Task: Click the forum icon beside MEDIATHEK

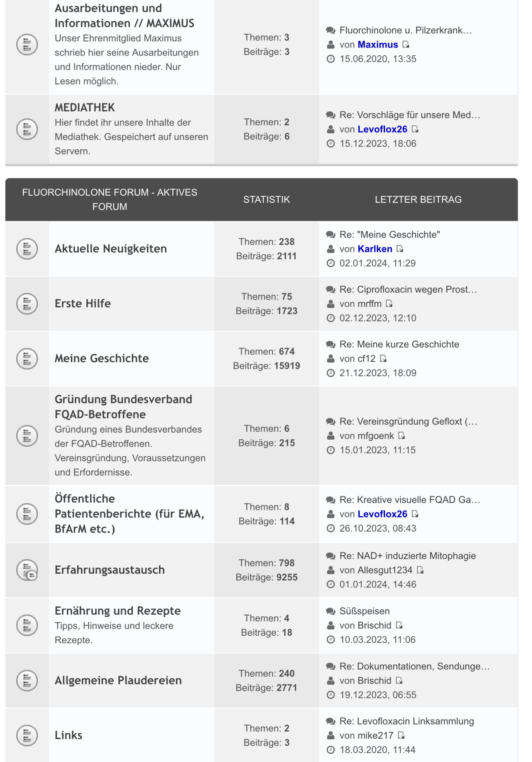Action: pyautogui.click(x=27, y=129)
